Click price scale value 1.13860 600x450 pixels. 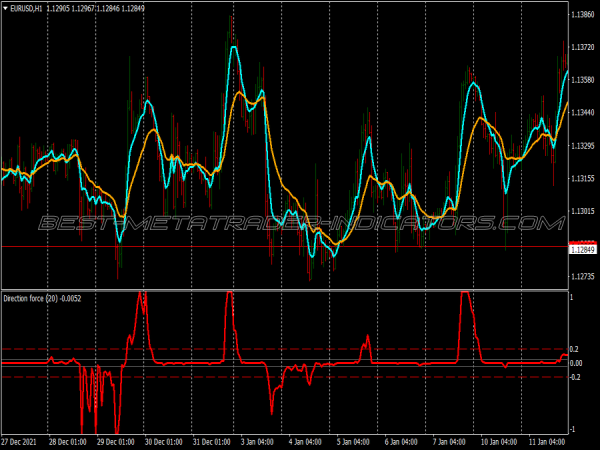coord(582,15)
